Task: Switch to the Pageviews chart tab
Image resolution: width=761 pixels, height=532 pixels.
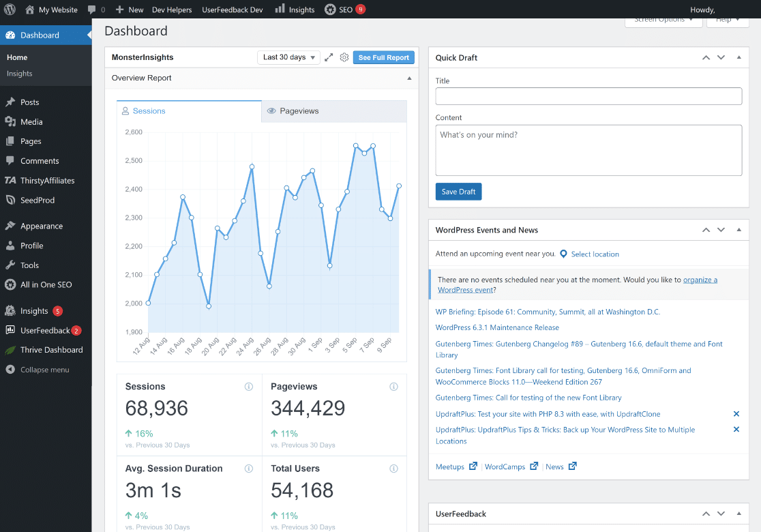Action: [334, 111]
